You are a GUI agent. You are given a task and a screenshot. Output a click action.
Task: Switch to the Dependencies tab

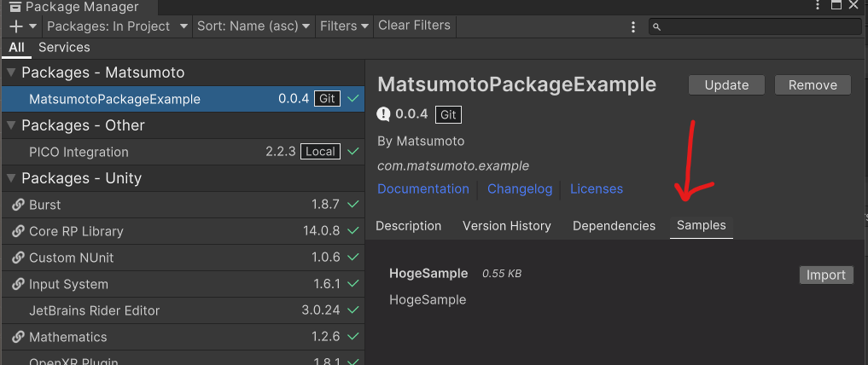click(614, 226)
